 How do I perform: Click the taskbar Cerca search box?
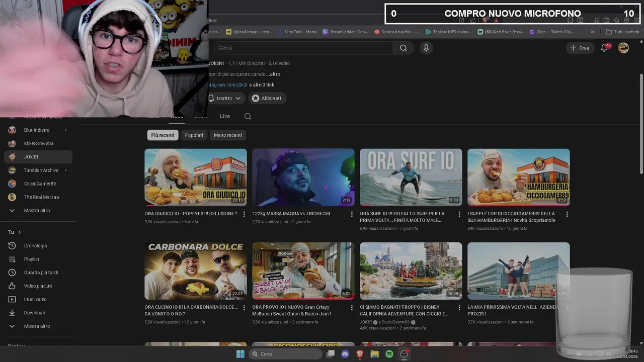pyautogui.click(x=286, y=354)
